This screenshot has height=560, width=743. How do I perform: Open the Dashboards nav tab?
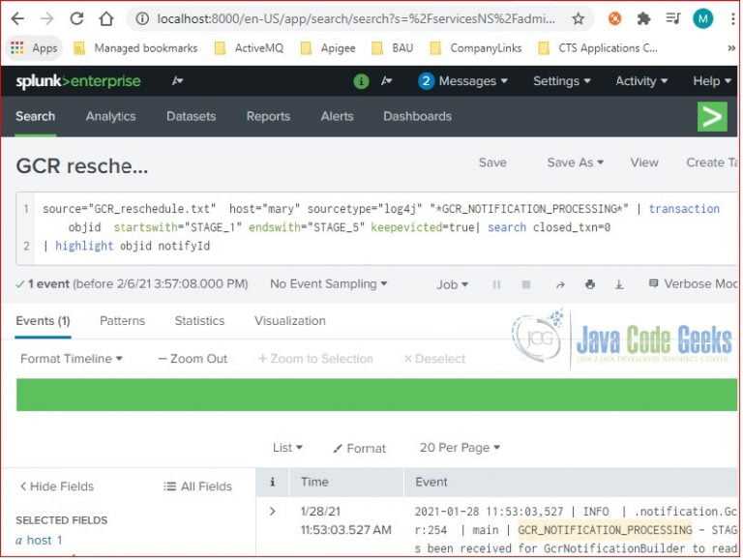[x=418, y=117]
